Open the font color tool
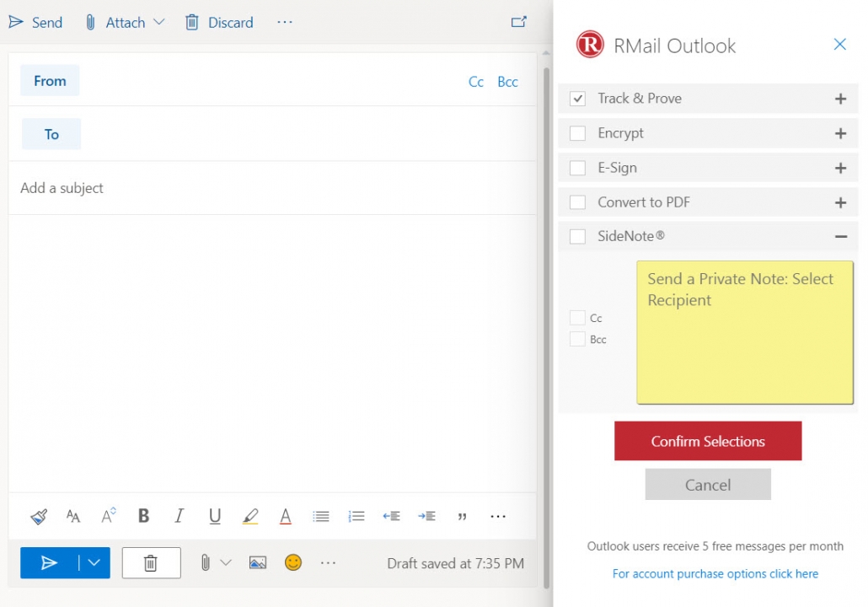Viewport: 868px width, 607px height. pyautogui.click(x=286, y=516)
